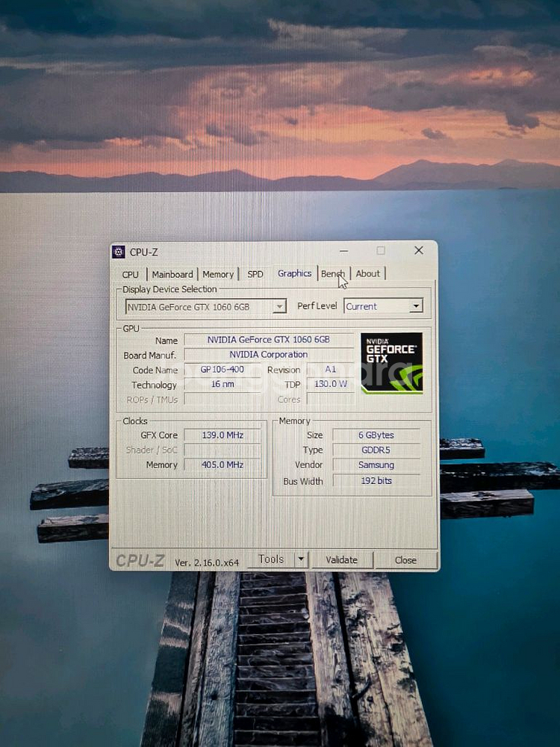Image resolution: width=560 pixels, height=747 pixels.
Task: Open the Bench tab
Action: coord(333,274)
